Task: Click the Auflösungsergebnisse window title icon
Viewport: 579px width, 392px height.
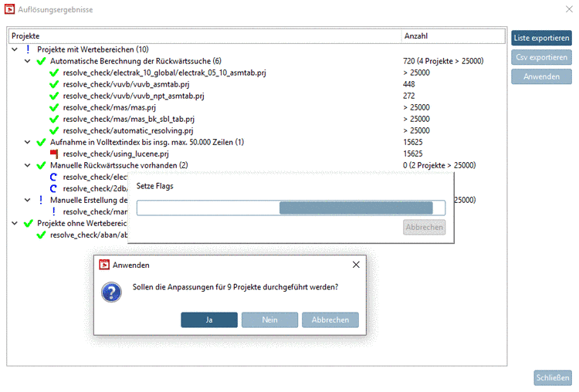Action: (x=9, y=9)
